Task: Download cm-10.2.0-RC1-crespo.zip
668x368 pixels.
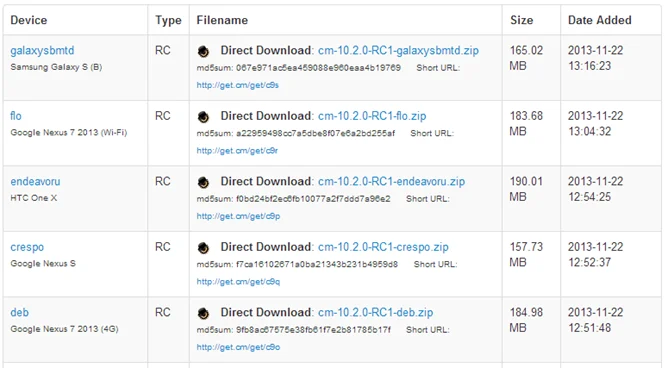Action: tap(383, 247)
